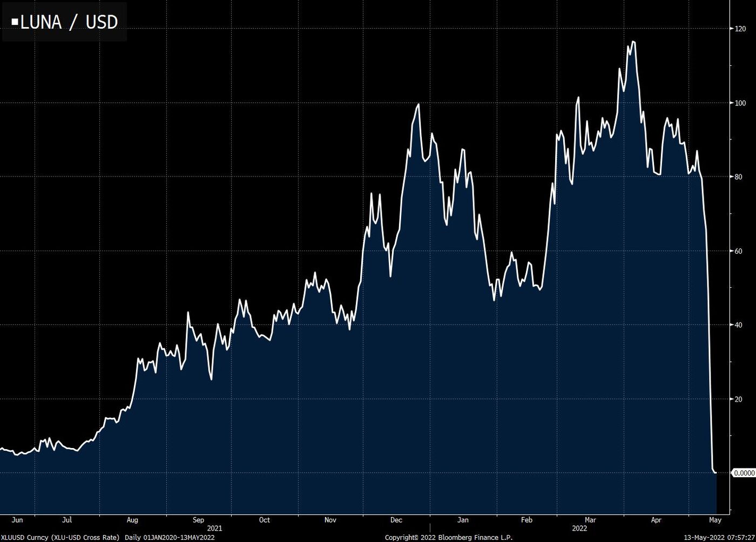Select the Jun label on date axis
The width and height of the screenshot is (756, 542).
coord(17,520)
